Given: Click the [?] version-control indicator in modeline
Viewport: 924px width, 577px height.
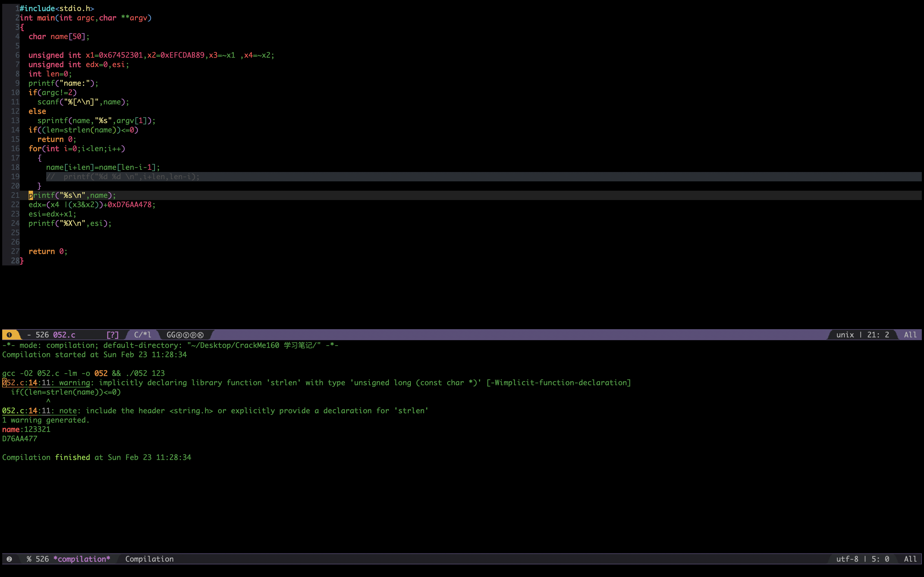Looking at the screenshot, I should (x=112, y=335).
